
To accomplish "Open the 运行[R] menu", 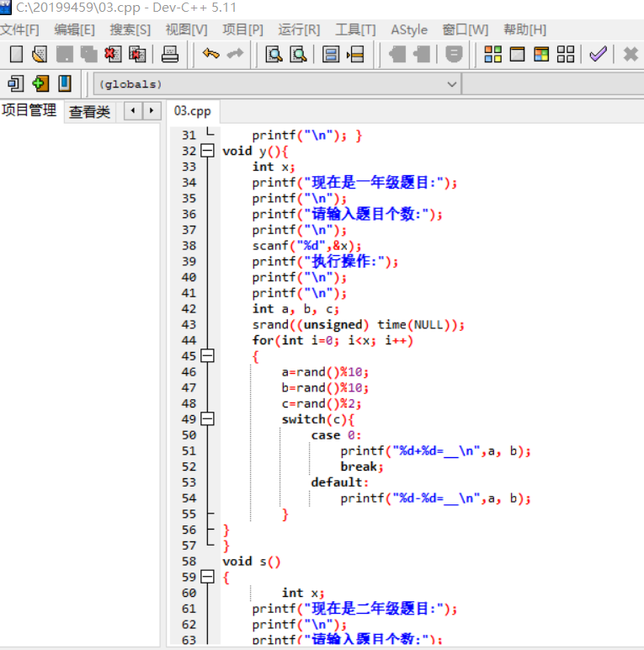I will 299,29.
